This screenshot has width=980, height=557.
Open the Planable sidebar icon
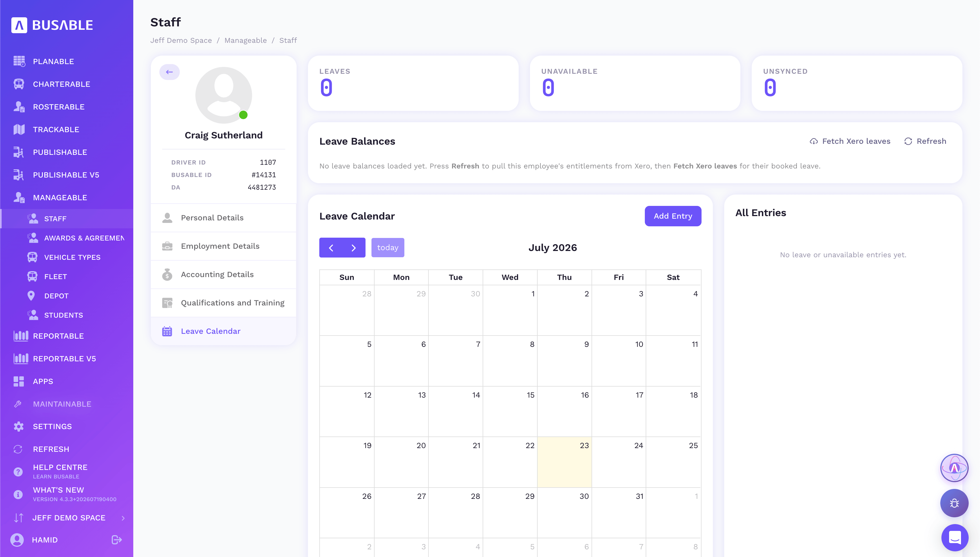[x=19, y=61]
